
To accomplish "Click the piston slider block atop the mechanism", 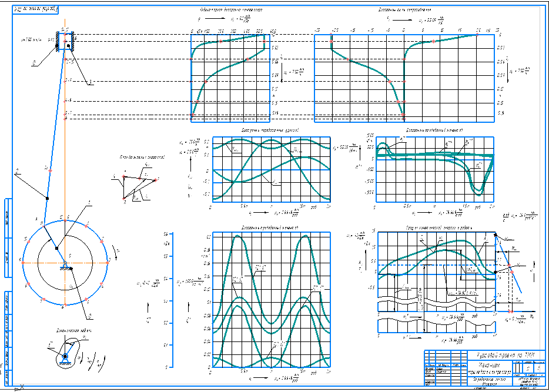I will (x=65, y=41).
